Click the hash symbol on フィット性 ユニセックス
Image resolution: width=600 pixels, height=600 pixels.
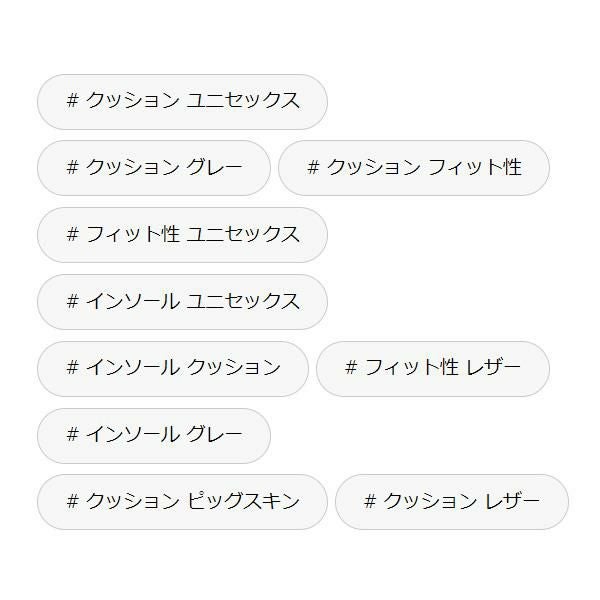[72, 234]
